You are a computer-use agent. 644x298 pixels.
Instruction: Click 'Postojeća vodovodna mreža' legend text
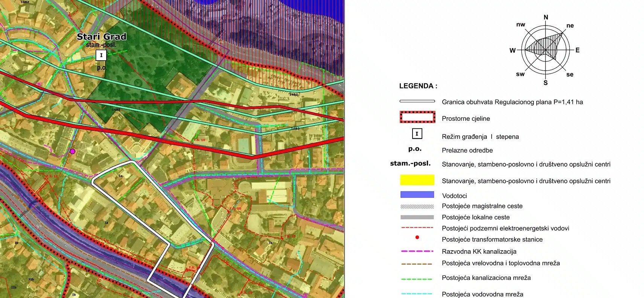click(483, 294)
